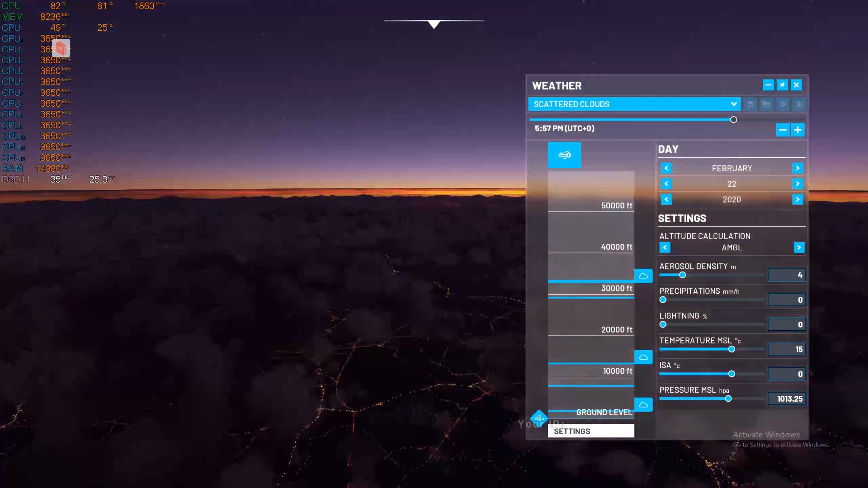Viewport: 868px width, 488px height.
Task: Click the save preset icon beside dropdown
Action: click(750, 104)
